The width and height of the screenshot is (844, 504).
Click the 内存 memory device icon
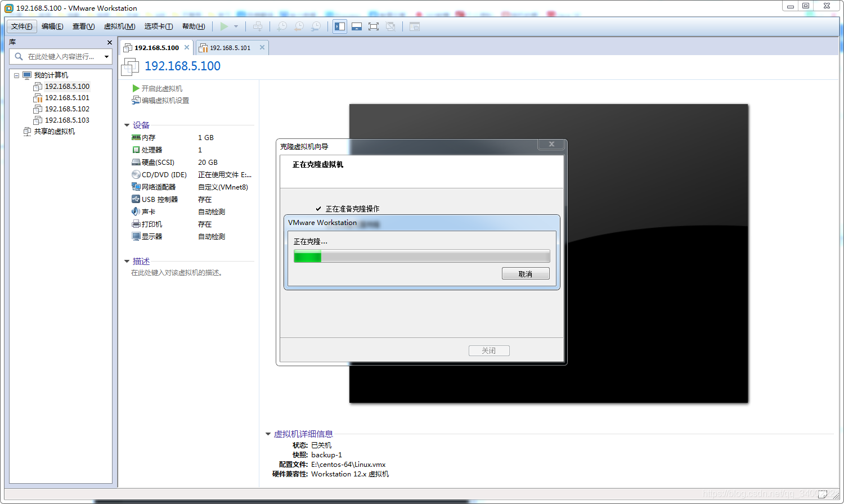pyautogui.click(x=136, y=137)
